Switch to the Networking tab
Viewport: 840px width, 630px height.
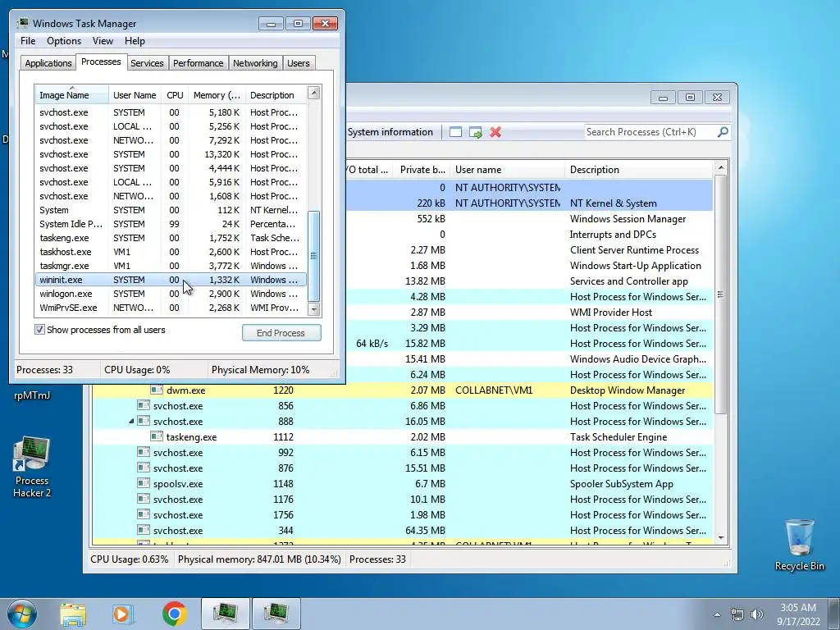(255, 63)
